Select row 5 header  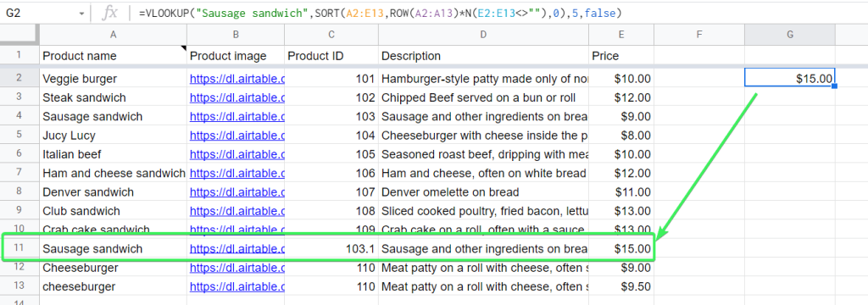[x=19, y=135]
